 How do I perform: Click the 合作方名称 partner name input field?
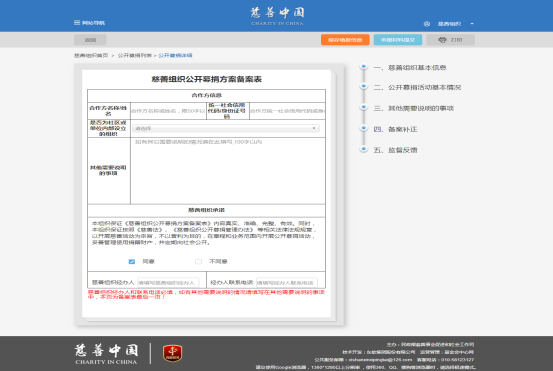[x=168, y=111]
